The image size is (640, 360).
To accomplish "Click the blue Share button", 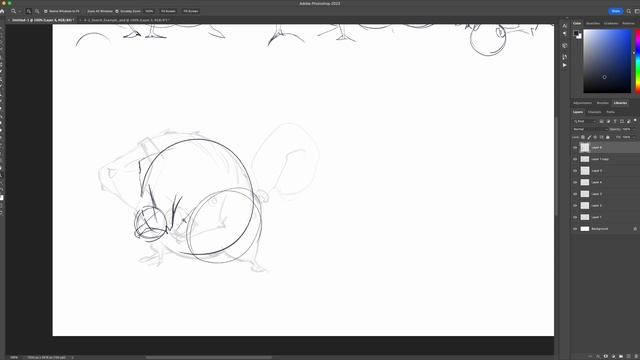I will point(616,11).
